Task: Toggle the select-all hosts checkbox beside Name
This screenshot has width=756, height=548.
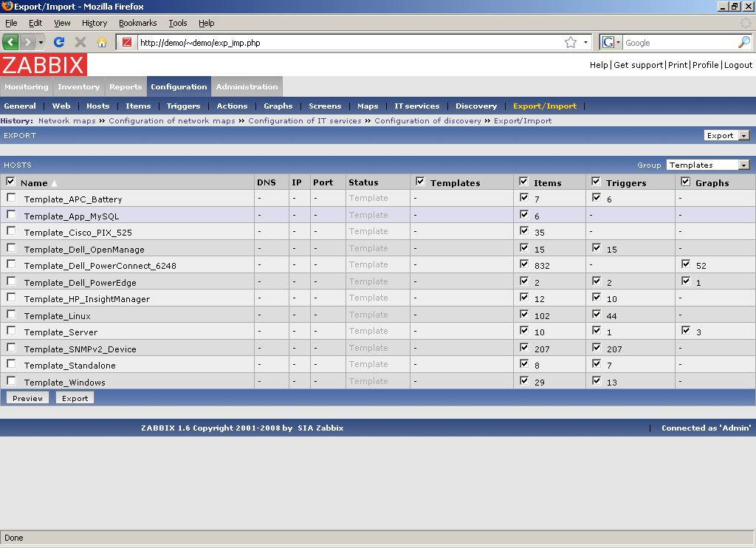Action: (10, 182)
